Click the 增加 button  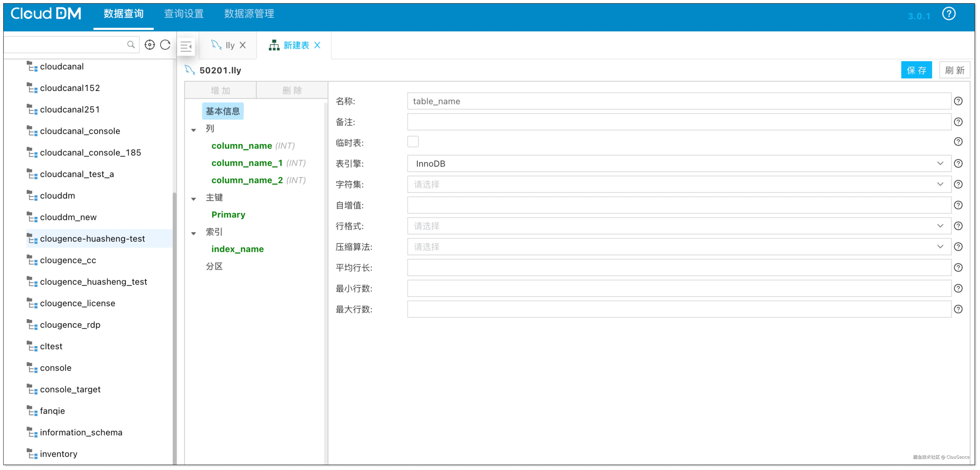(x=221, y=90)
